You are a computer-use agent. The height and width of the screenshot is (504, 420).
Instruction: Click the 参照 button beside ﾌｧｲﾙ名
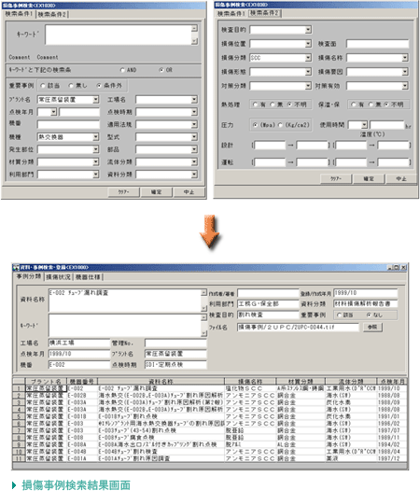tap(372, 328)
